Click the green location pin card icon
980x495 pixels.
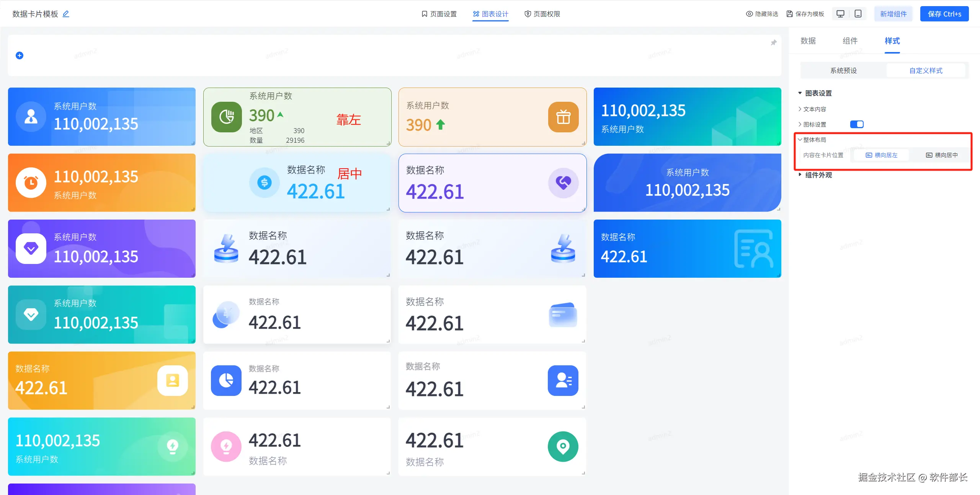tap(563, 446)
